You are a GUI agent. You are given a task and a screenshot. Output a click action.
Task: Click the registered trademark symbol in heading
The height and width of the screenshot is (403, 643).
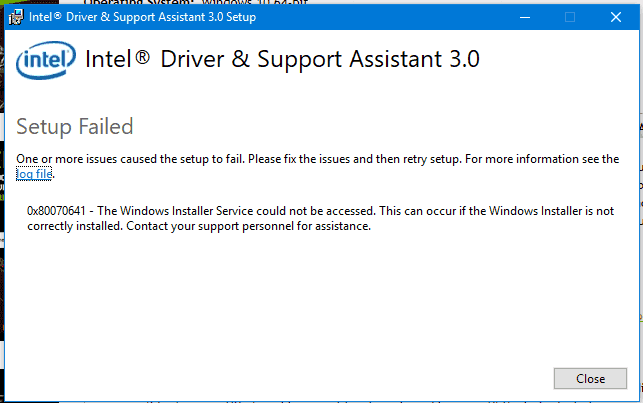(142, 57)
